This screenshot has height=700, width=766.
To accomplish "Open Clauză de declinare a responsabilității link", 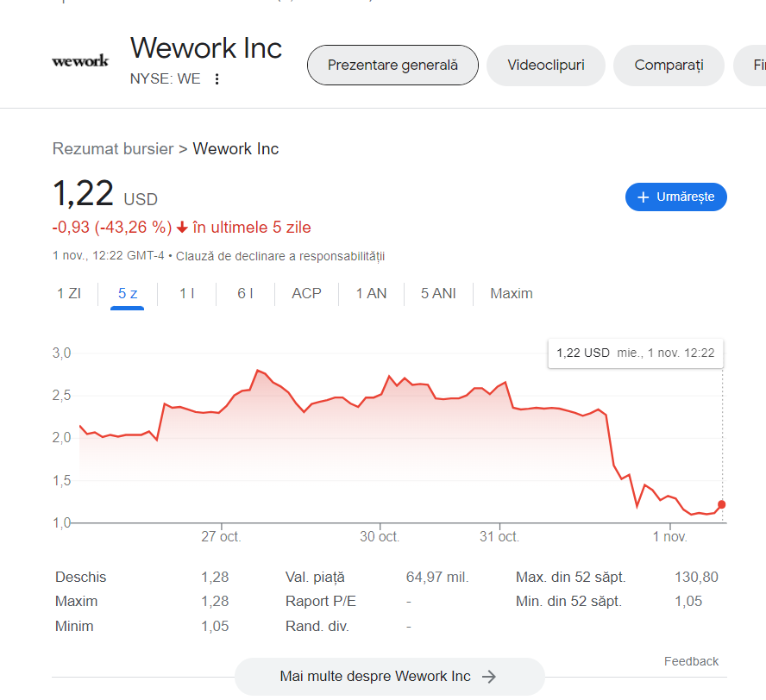I will tap(280, 256).
